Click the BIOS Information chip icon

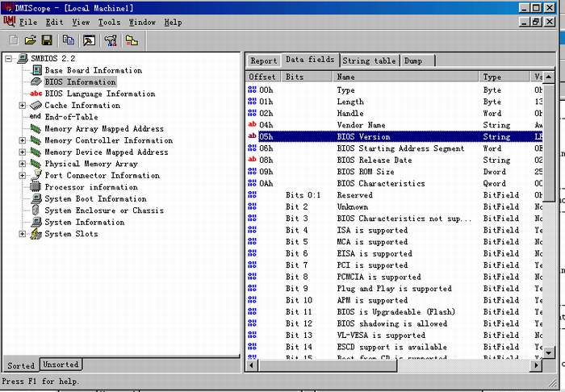click(36, 81)
